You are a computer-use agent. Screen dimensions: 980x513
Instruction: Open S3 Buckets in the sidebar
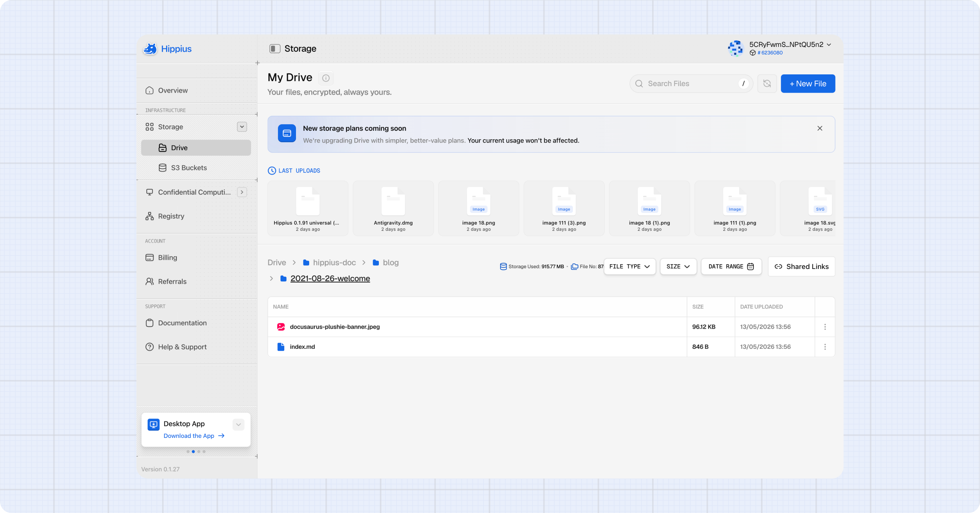[196, 168]
